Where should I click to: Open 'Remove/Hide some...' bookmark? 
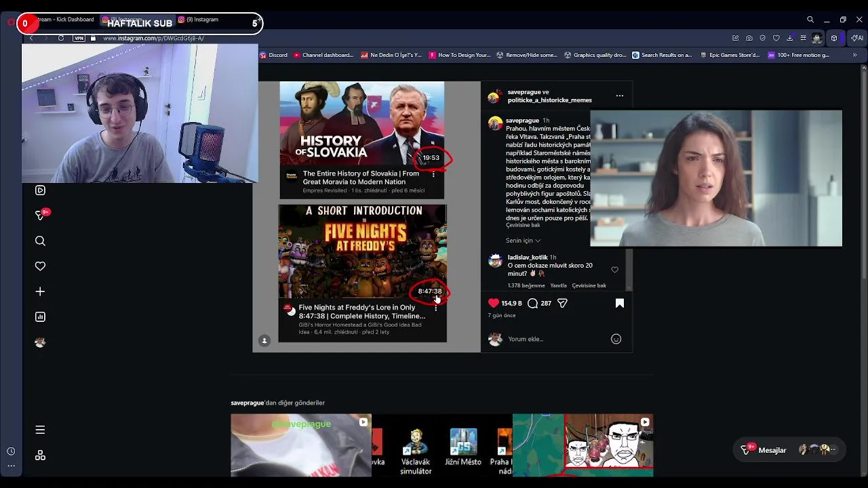pos(527,55)
